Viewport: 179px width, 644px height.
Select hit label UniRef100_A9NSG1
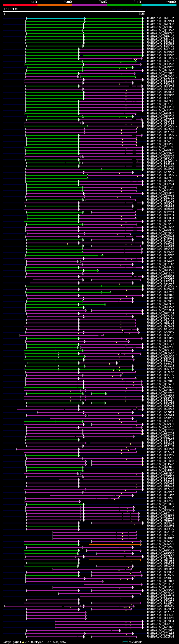click(161, 424)
